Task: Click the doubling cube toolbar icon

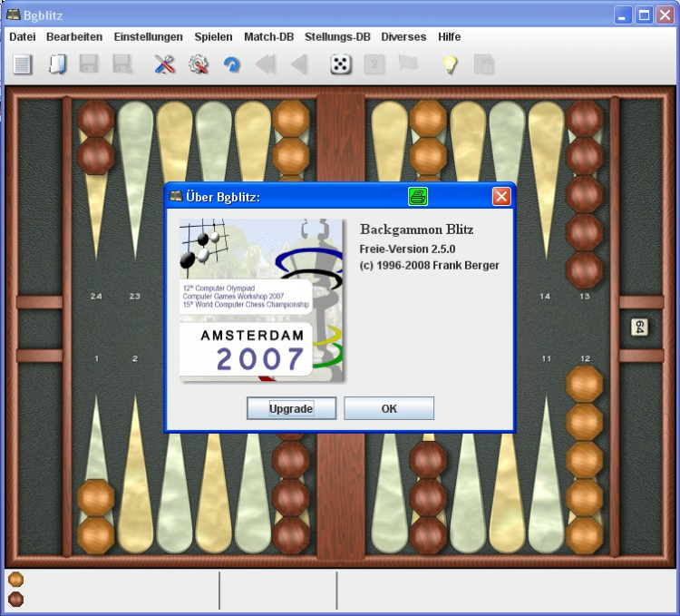Action: [x=374, y=64]
